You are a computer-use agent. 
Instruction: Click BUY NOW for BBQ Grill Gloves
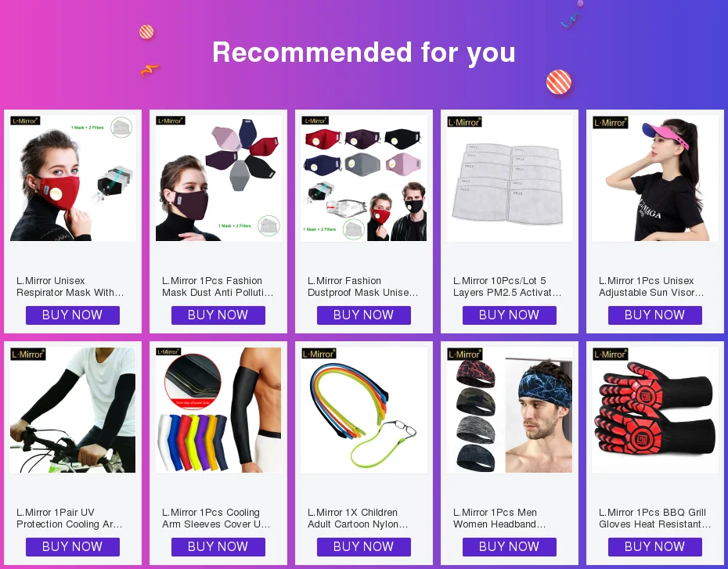tap(654, 547)
